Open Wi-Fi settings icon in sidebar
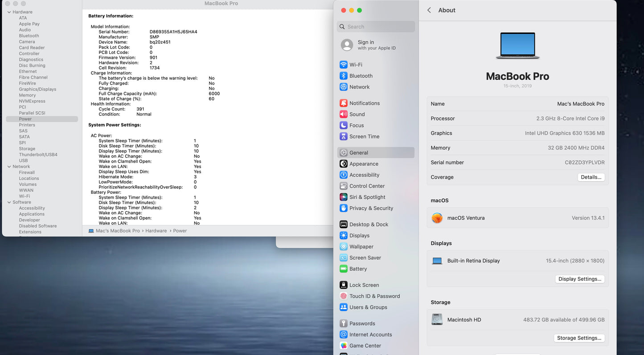Viewport: 644px width, 355px height. [x=343, y=65]
